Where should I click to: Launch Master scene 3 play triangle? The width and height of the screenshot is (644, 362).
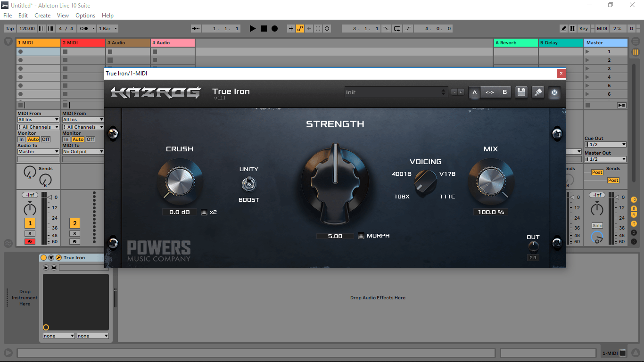[587, 69]
